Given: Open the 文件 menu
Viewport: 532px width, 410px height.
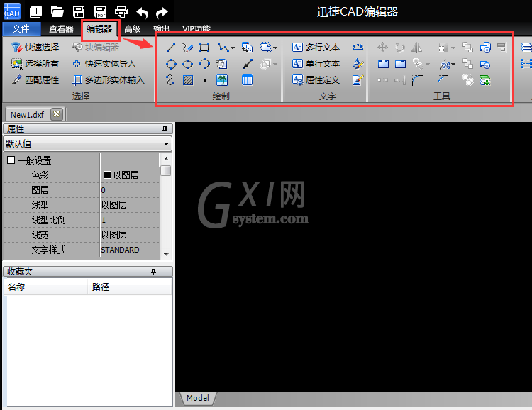Looking at the screenshot, I should coord(21,28).
